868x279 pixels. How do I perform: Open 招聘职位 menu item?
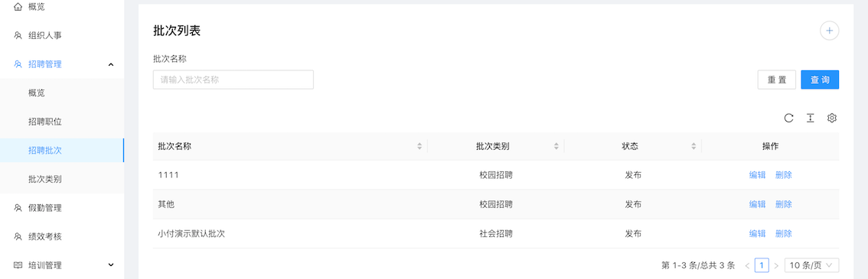[x=62, y=122]
